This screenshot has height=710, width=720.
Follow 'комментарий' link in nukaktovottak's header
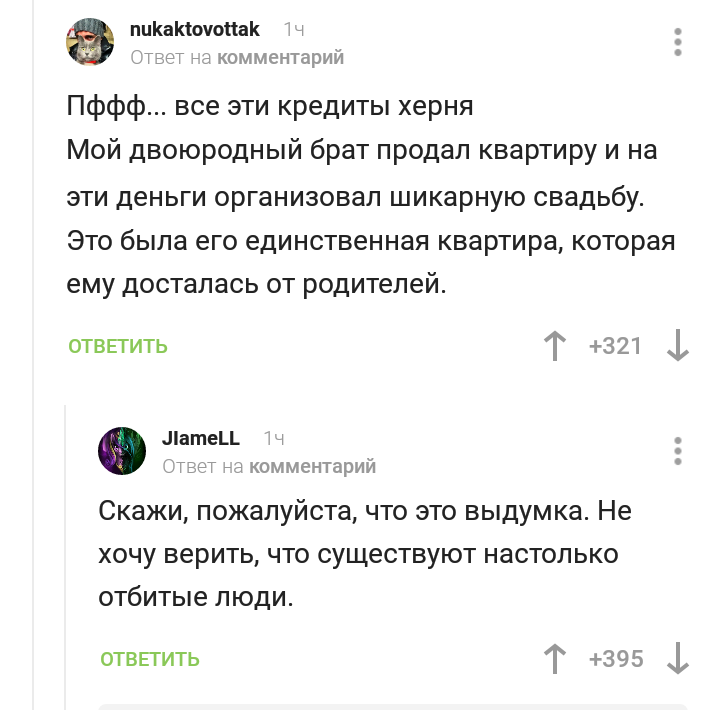pyautogui.click(x=280, y=57)
